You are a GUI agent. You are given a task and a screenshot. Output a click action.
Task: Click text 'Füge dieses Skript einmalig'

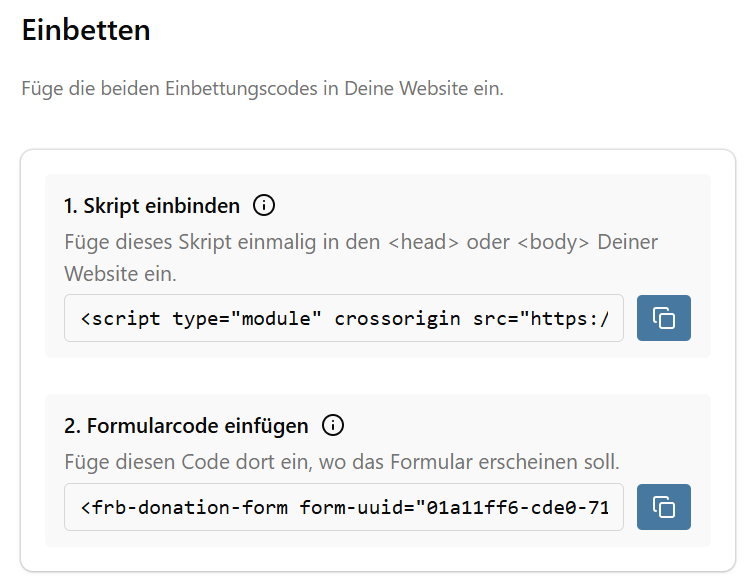(190, 242)
